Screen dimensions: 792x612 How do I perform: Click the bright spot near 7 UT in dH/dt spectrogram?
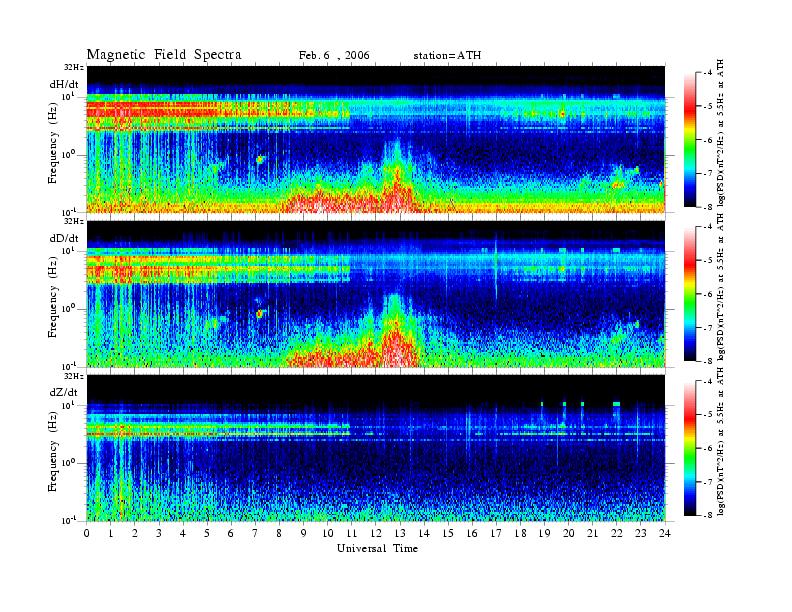pyautogui.click(x=260, y=160)
